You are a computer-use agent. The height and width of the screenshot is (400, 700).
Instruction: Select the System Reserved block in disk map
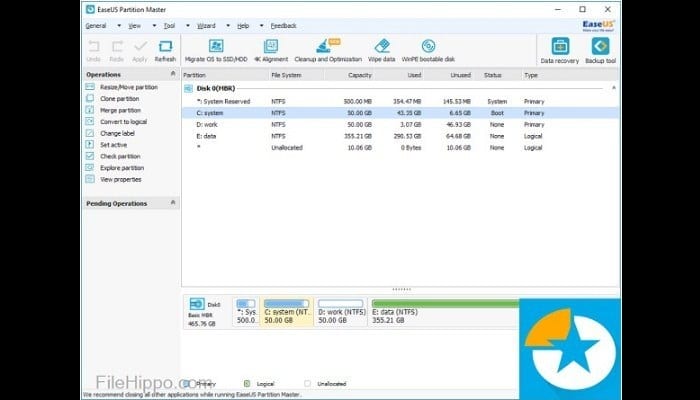coord(246,312)
